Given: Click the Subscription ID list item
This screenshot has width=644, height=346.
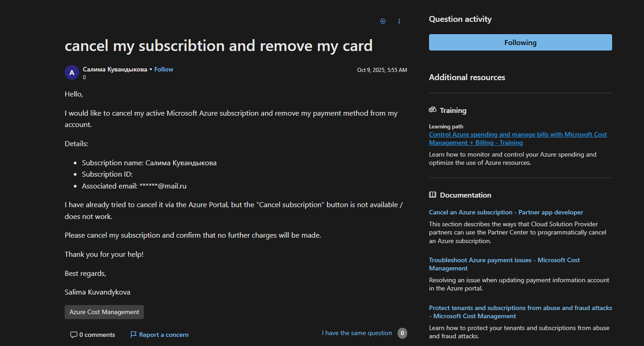Looking at the screenshot, I should (107, 174).
